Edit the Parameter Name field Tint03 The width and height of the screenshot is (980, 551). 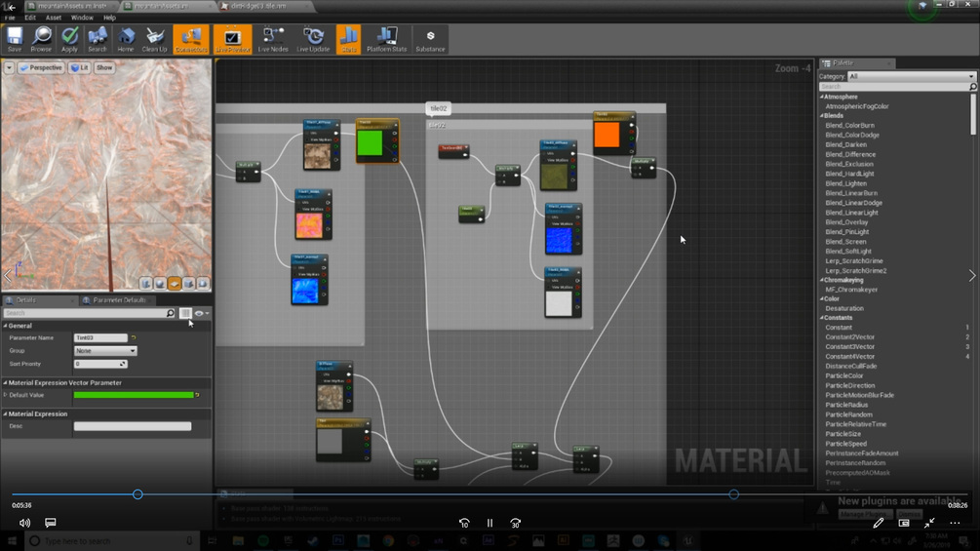100,337
